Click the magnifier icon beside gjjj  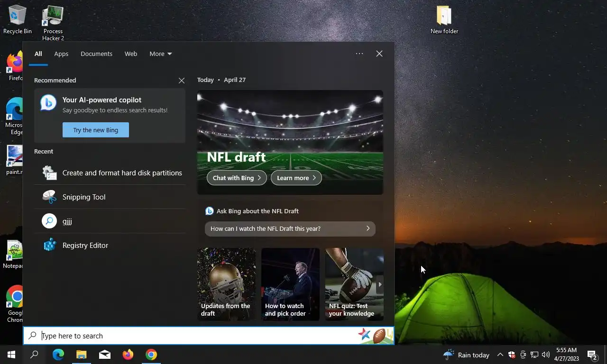(49, 221)
